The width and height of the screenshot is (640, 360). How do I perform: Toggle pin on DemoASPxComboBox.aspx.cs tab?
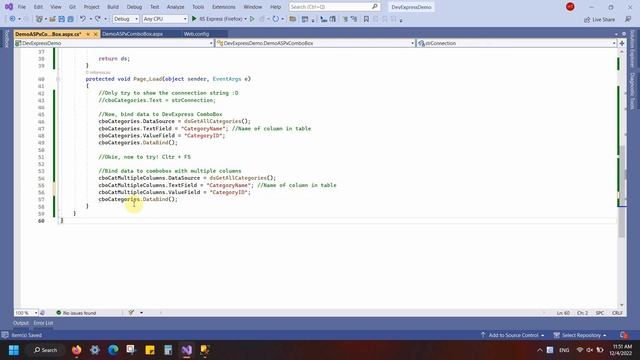click(88, 34)
